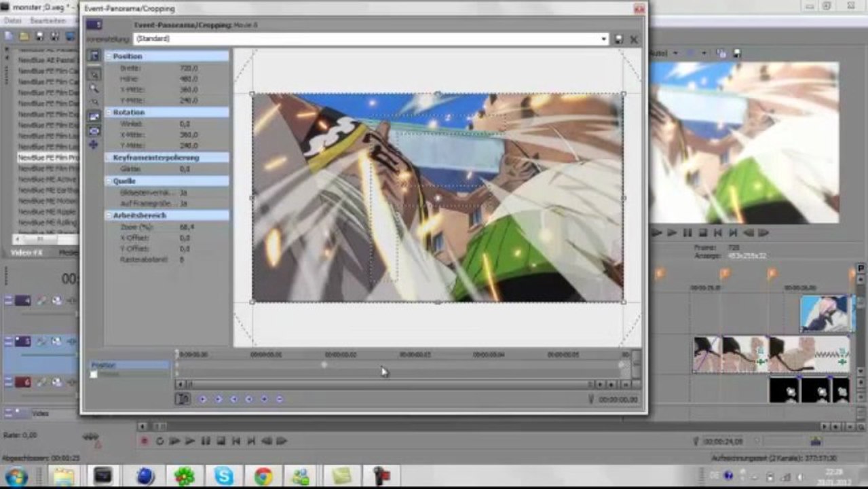Image resolution: width=868 pixels, height=489 pixels.
Task: Select the Position keyframe track row
Action: 130,365
